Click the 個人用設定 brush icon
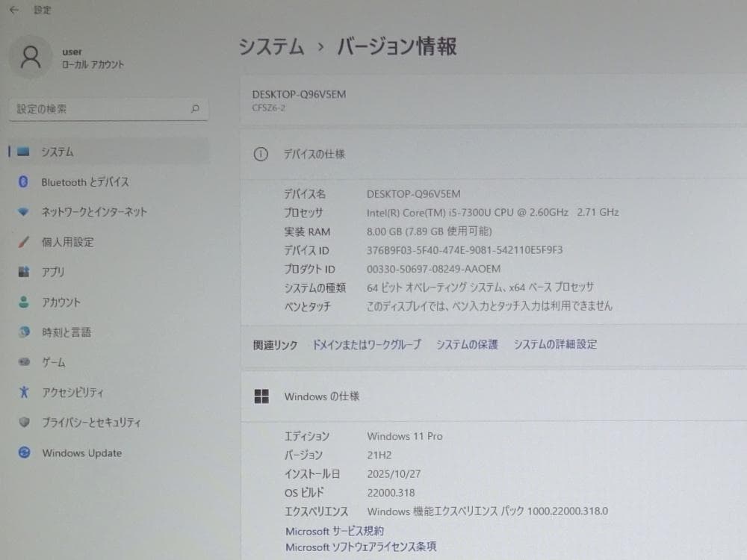 pos(23,242)
